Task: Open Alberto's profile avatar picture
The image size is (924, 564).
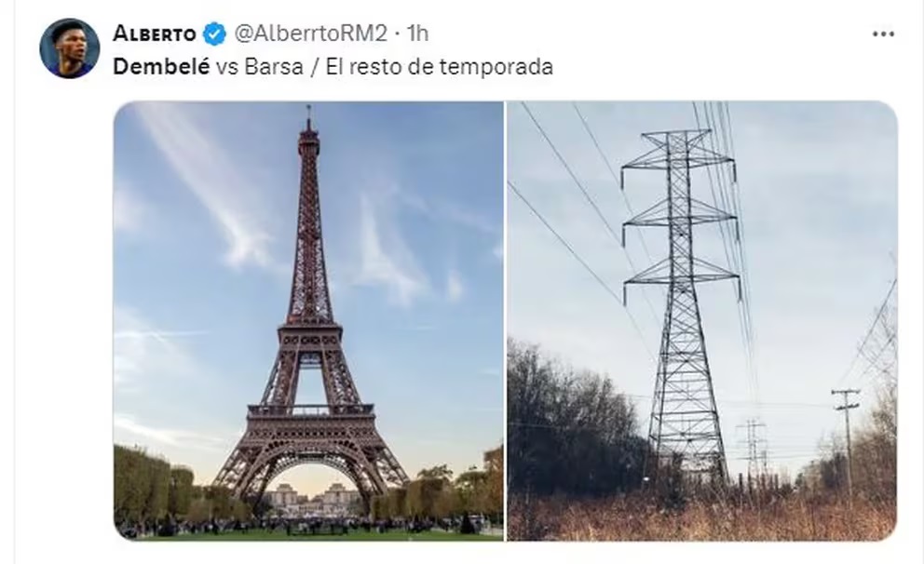Action: (x=70, y=48)
